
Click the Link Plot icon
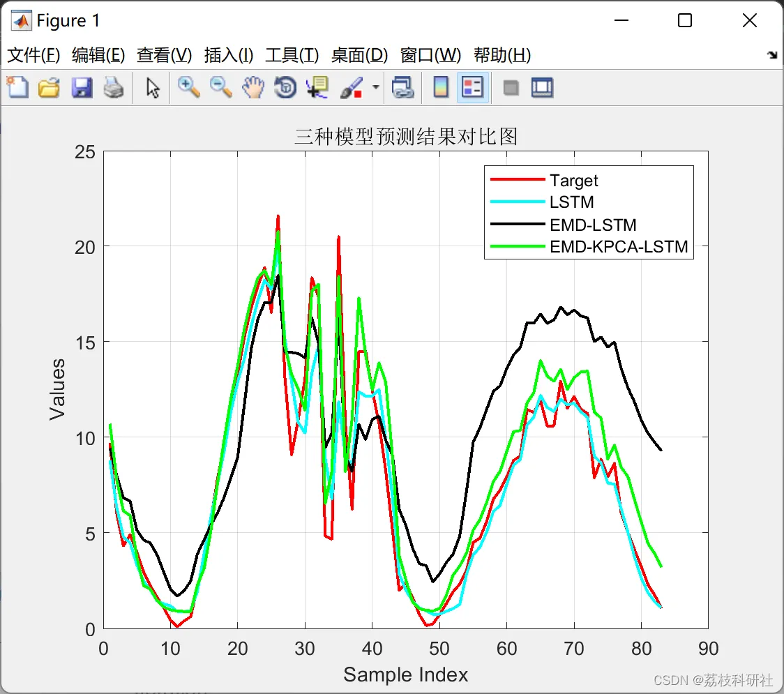tap(403, 87)
